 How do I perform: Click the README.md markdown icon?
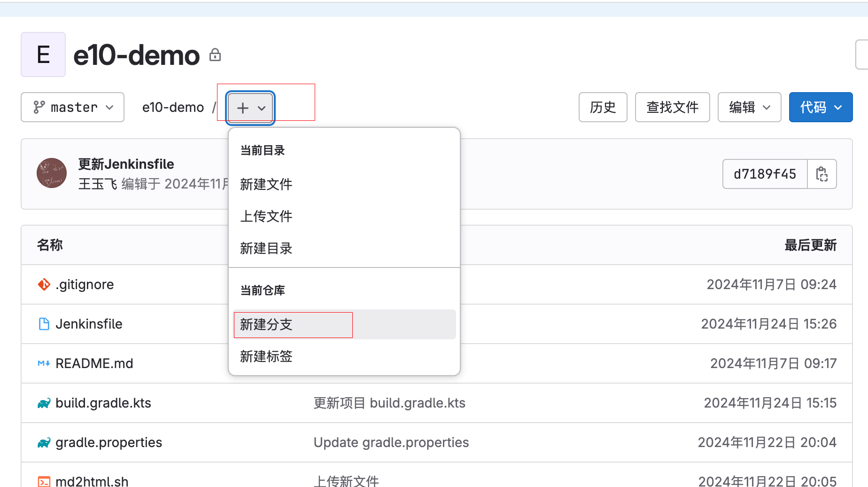[44, 363]
